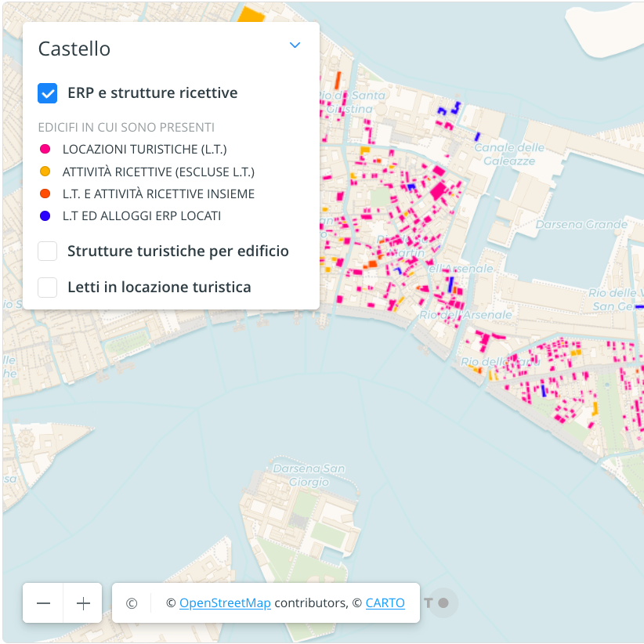Open the OpenStreetMap link
Screen dimensions: 644x644
pos(225,603)
